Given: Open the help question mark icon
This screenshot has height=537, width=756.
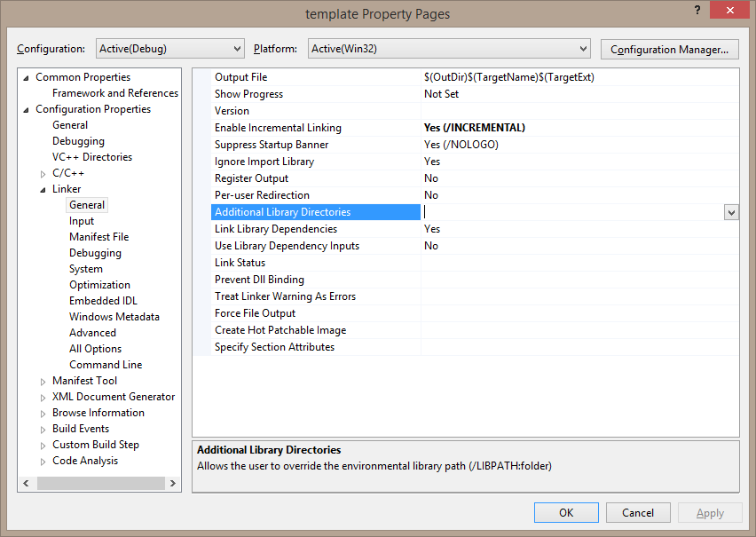Looking at the screenshot, I should [697, 10].
